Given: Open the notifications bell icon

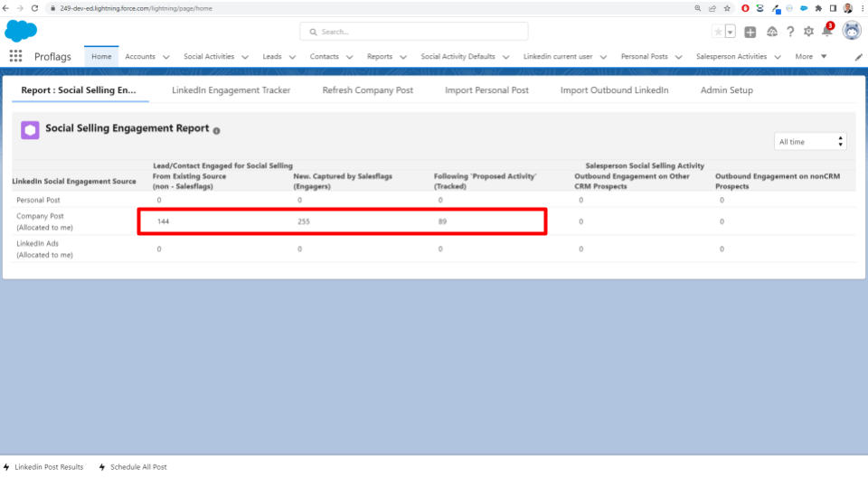Looking at the screenshot, I should pyautogui.click(x=827, y=31).
